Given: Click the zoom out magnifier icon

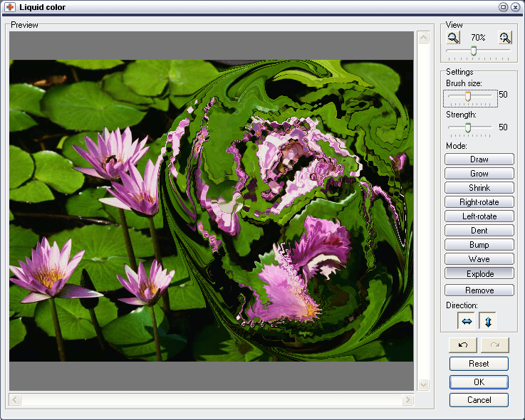Looking at the screenshot, I should (x=453, y=38).
